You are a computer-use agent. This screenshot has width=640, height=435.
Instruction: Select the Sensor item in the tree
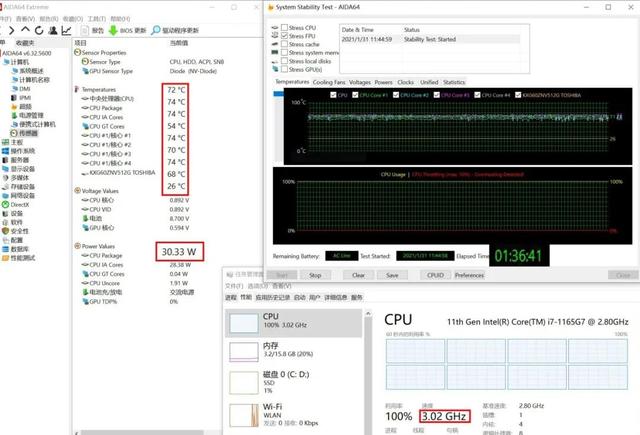pos(26,133)
